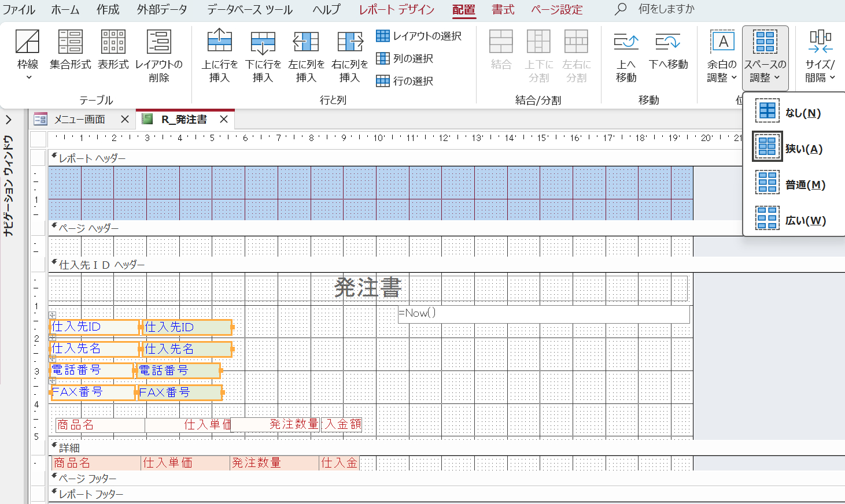Insert a row above with 上に行を挿入
845x504 pixels.
[220, 55]
